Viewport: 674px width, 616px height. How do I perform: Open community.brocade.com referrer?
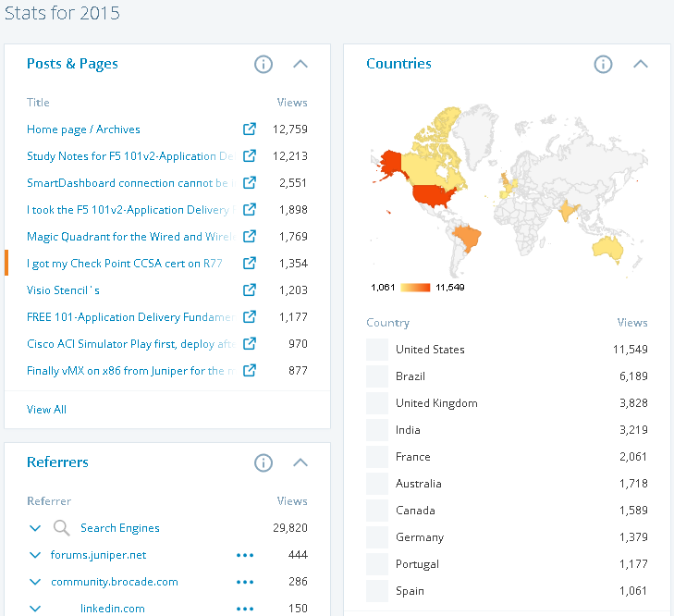(115, 582)
